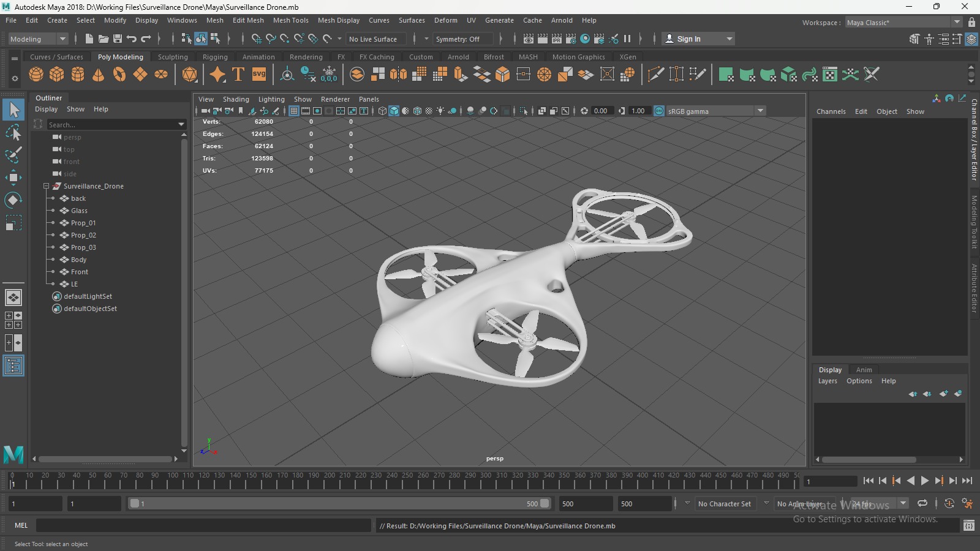980x551 pixels.
Task: Switch to the Sculpting shelf tab
Action: coord(173,57)
